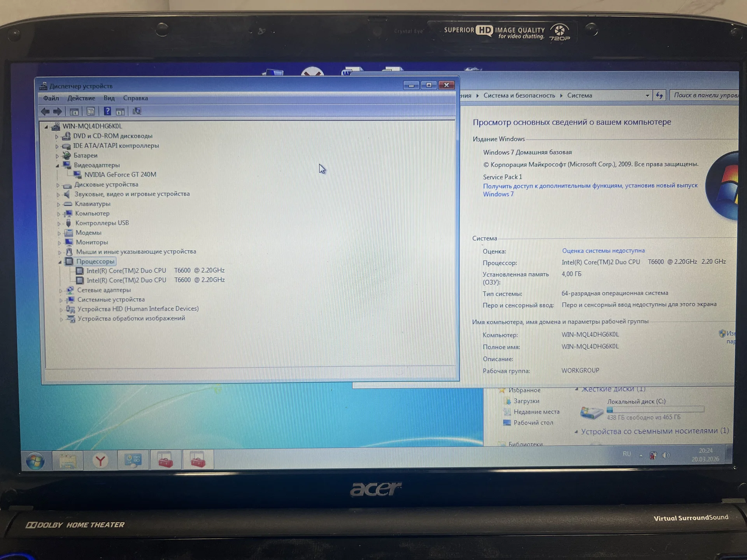Click the Sound, video and game devices icon
Screen dimensions: 747x560
67,194
